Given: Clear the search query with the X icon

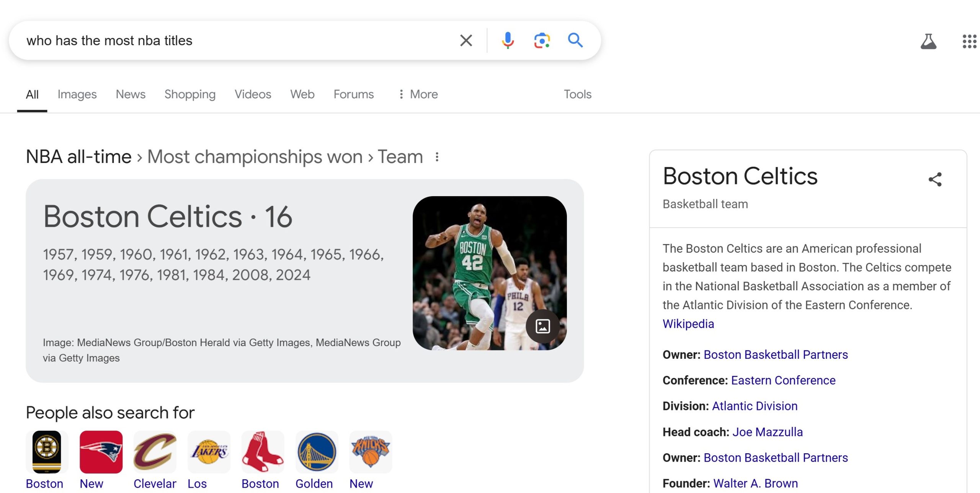Looking at the screenshot, I should (x=466, y=40).
